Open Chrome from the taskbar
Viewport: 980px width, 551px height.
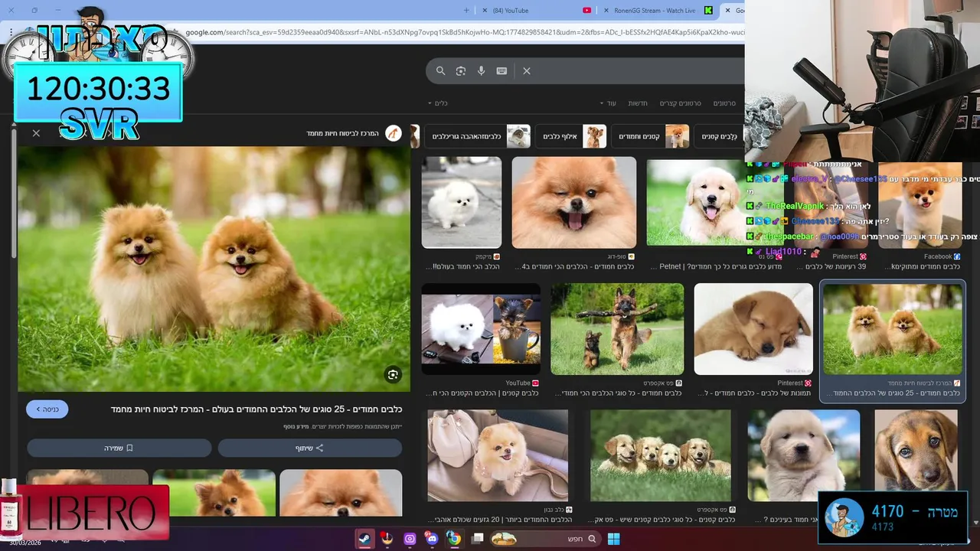454,539
